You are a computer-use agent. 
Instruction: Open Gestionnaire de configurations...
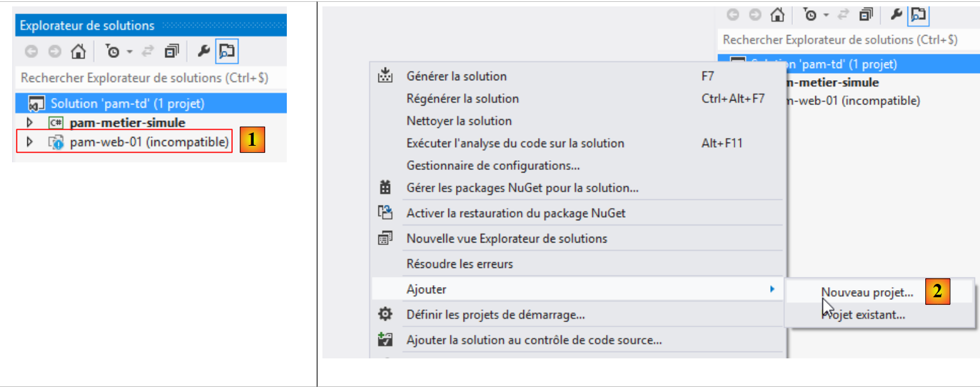tap(493, 165)
